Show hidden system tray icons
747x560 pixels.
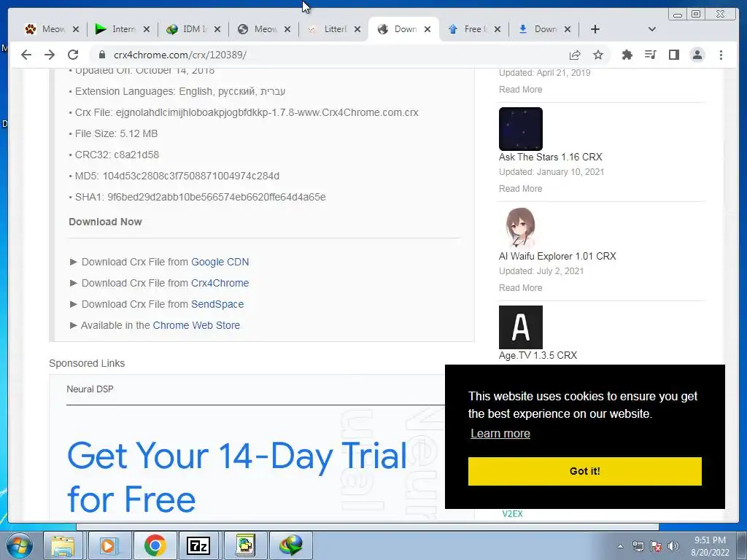[620, 546]
